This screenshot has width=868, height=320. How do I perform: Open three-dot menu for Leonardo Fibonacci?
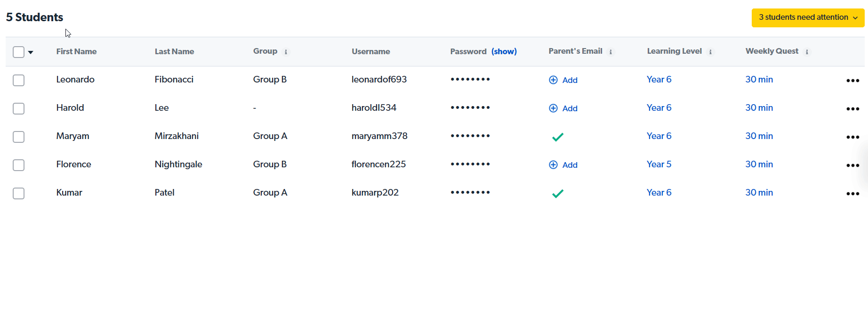[852, 81]
